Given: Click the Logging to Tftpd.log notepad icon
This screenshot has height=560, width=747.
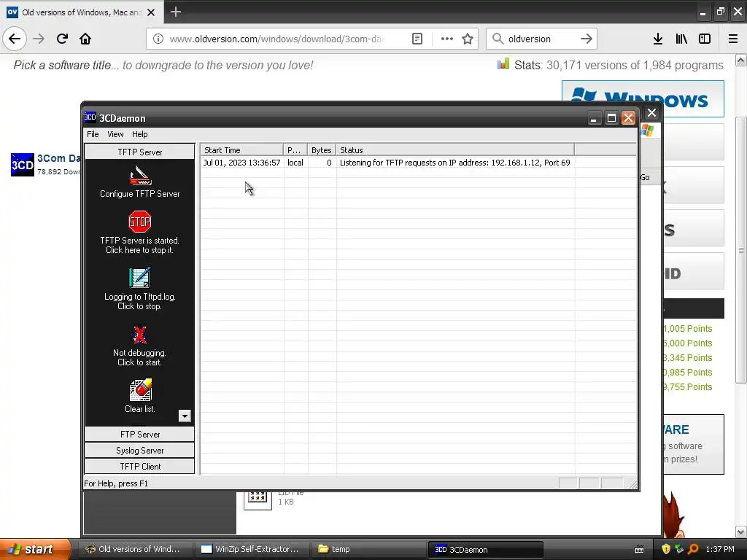Looking at the screenshot, I should (x=139, y=278).
